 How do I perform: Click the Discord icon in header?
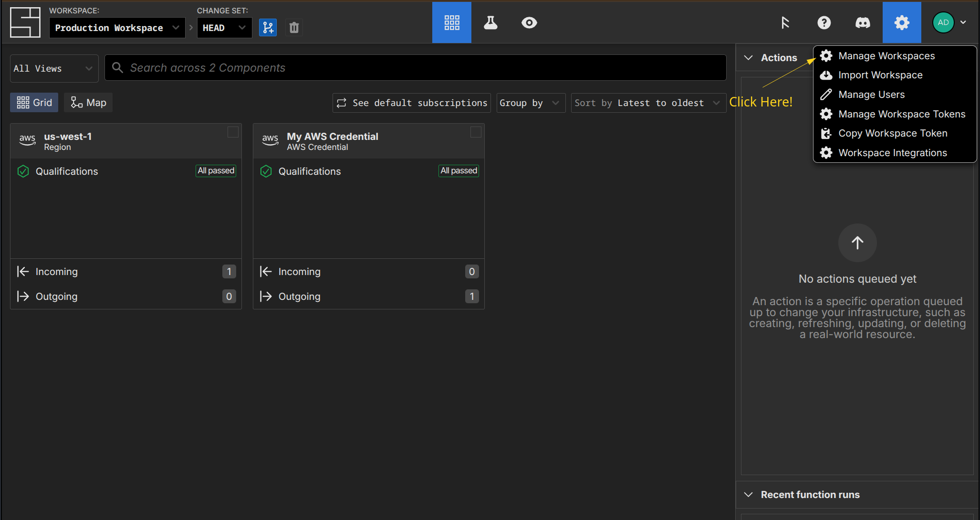863,22
